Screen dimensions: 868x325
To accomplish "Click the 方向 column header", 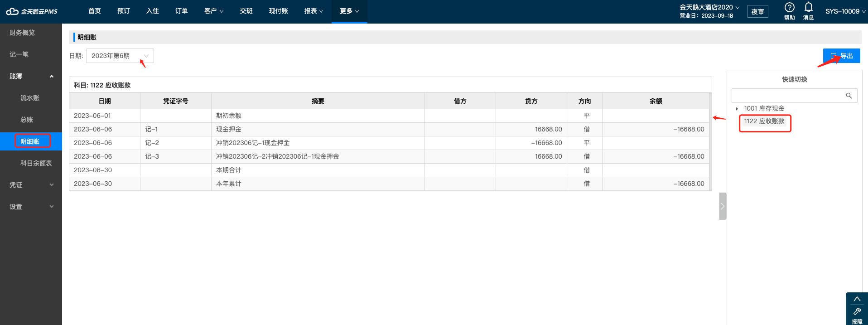I will 585,101.
